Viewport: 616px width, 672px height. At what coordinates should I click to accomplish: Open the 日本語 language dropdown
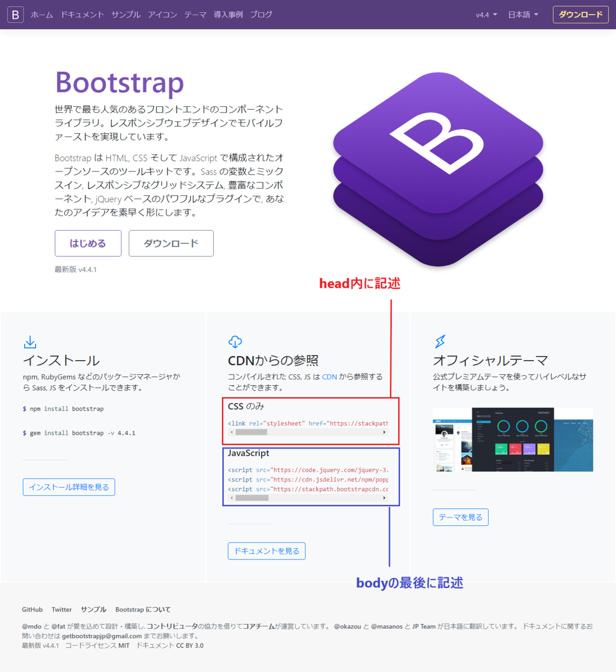click(x=523, y=15)
